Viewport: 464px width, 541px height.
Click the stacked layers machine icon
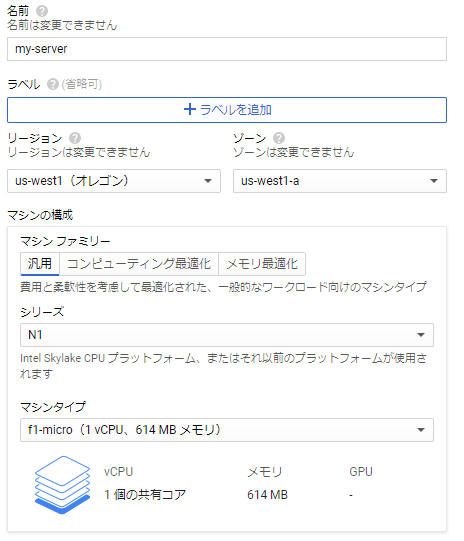pyautogui.click(x=62, y=485)
